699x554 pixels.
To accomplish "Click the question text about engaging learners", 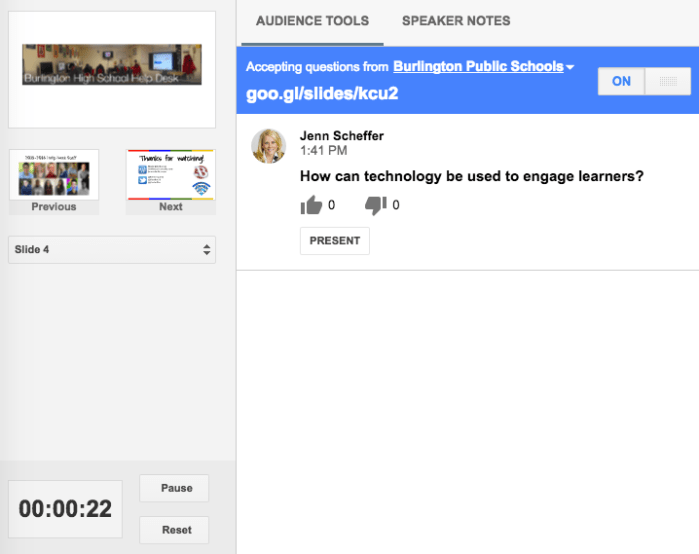I will (471, 177).
